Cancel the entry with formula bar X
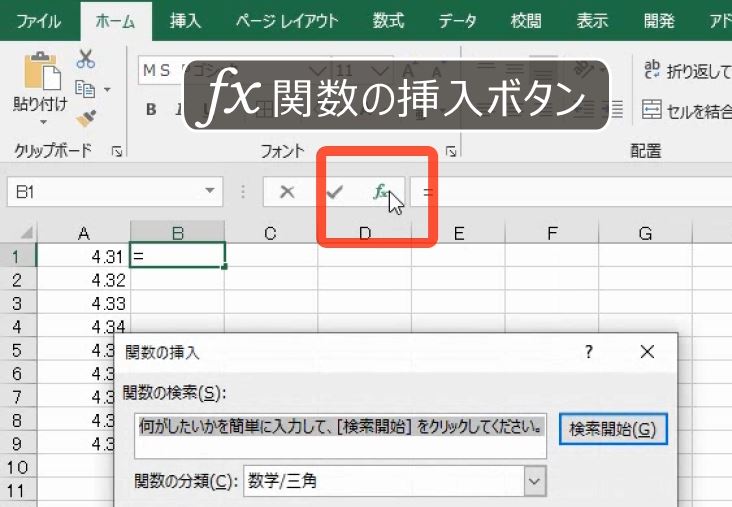Screen dimensions: 732x507 (287, 191)
